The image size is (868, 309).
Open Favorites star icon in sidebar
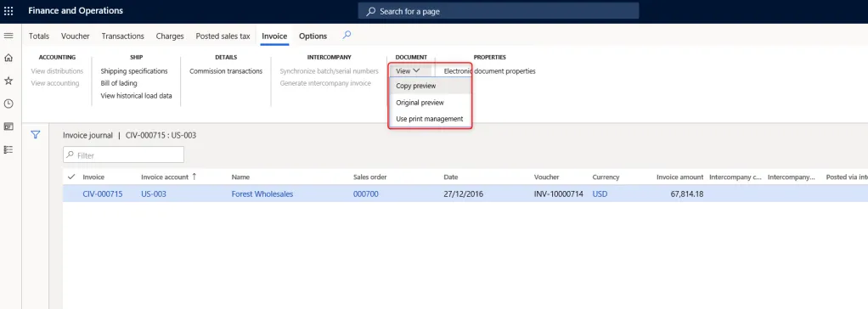(8, 81)
